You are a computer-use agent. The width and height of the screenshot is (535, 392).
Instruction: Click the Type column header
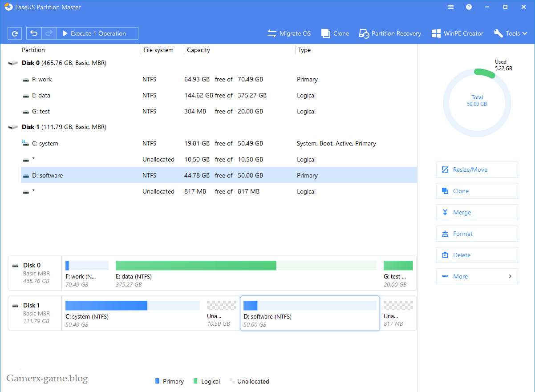(x=304, y=50)
